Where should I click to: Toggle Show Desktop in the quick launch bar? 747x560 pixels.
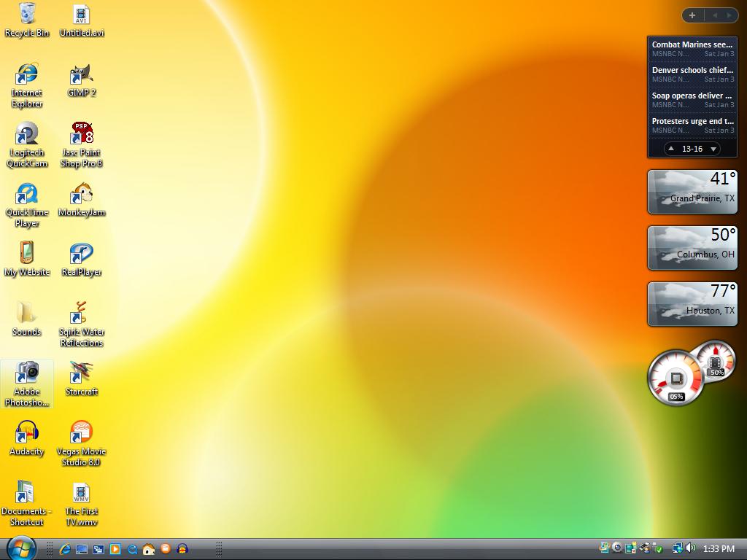tap(81, 549)
